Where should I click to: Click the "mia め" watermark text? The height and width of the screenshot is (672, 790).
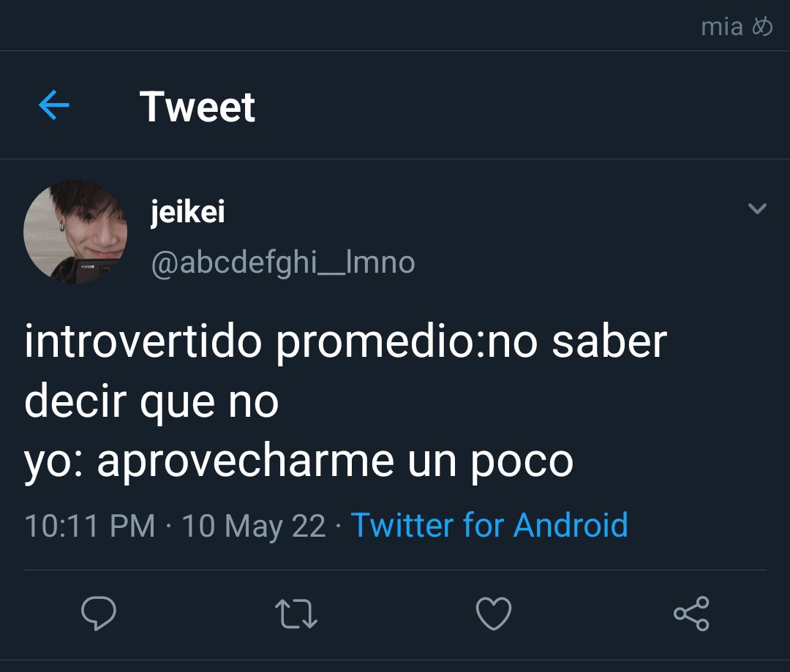(x=737, y=27)
